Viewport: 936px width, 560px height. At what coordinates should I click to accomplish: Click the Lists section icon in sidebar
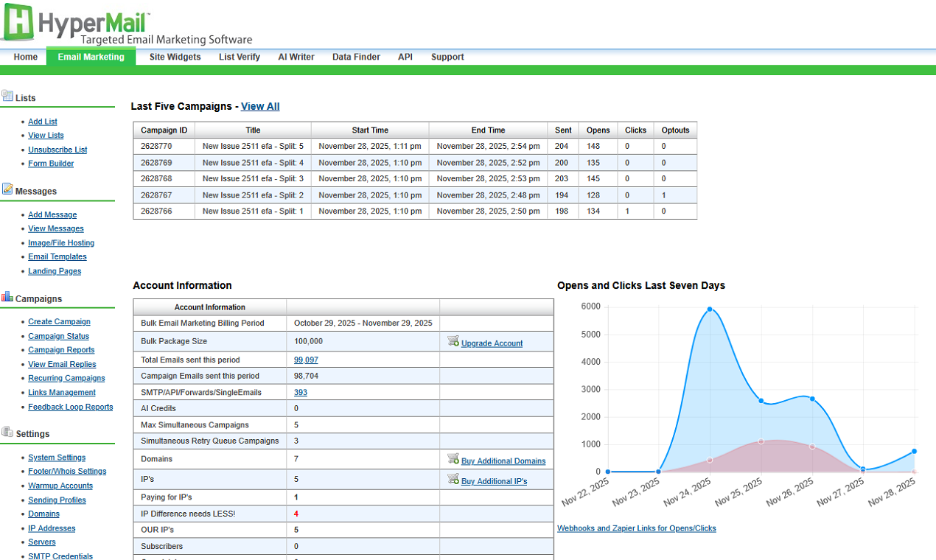[x=7, y=97]
